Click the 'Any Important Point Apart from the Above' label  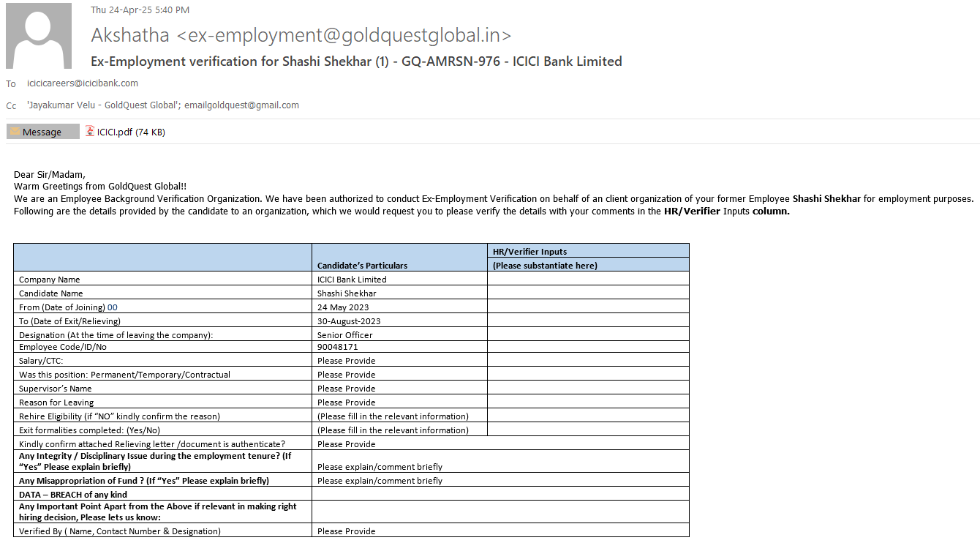(x=158, y=512)
